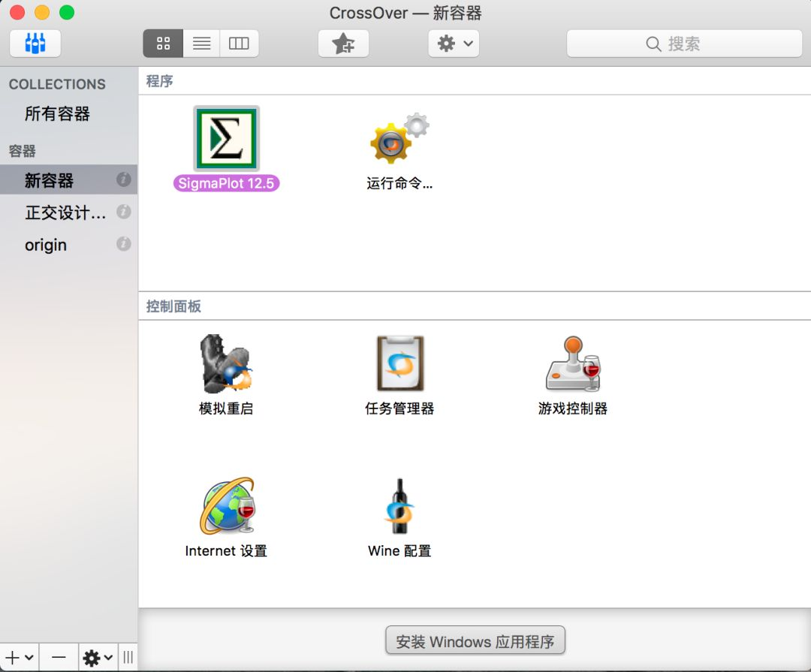Open the Wine 配置 icon
811x672 pixels.
(399, 506)
